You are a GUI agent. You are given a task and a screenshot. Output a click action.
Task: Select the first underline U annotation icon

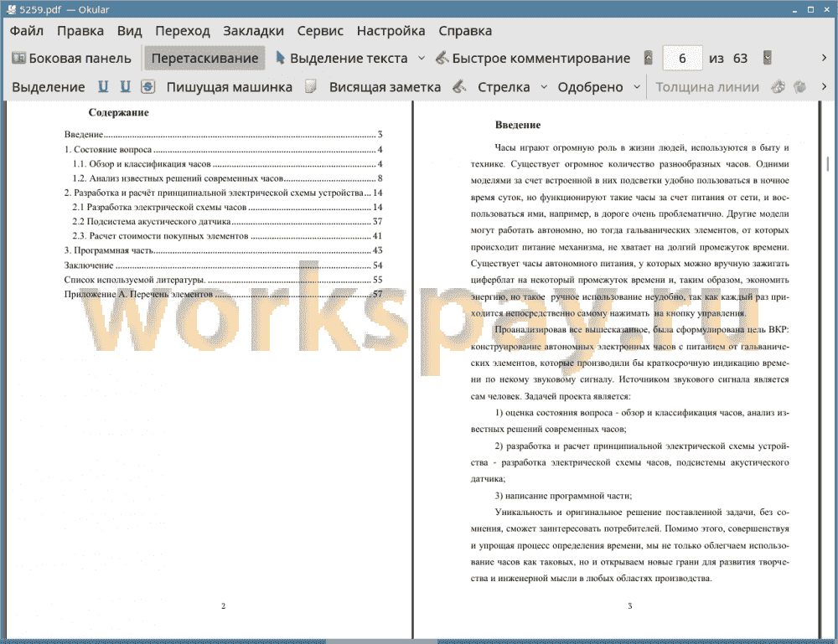(103, 86)
